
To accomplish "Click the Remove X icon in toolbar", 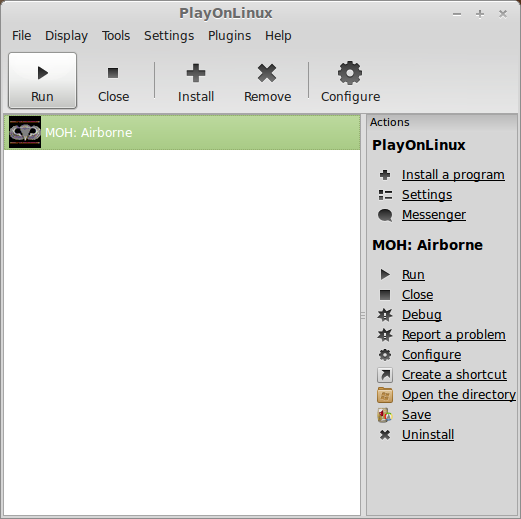I will (267, 73).
